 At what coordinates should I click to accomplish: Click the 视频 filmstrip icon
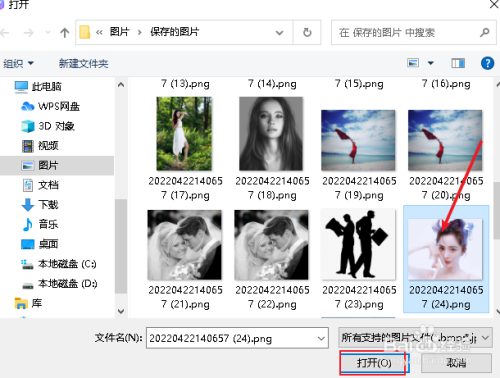pos(28,146)
